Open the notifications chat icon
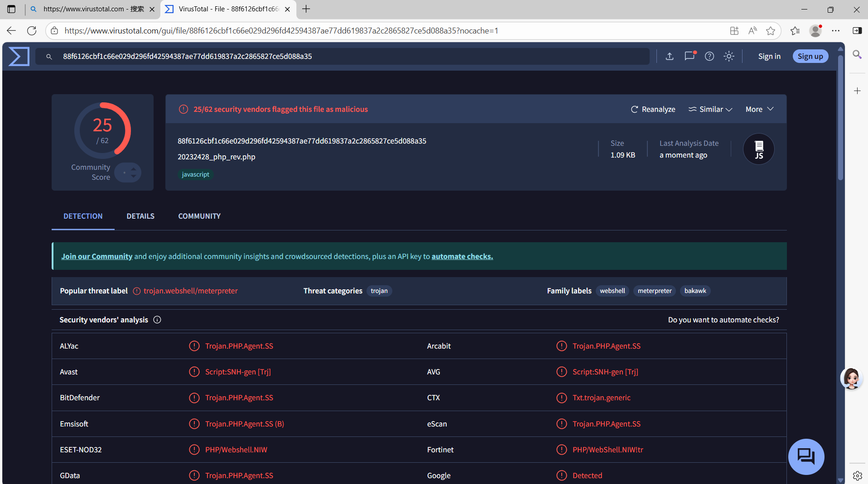The width and height of the screenshot is (868, 484). point(690,56)
